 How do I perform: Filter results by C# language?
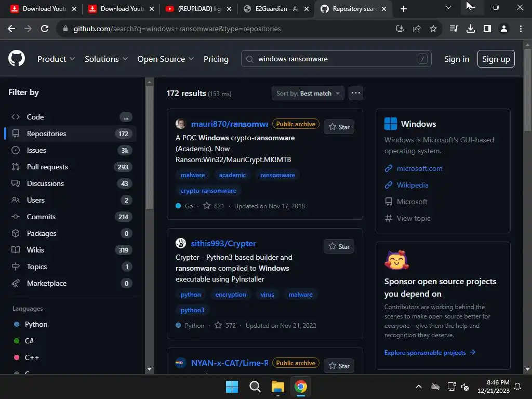coord(29,341)
